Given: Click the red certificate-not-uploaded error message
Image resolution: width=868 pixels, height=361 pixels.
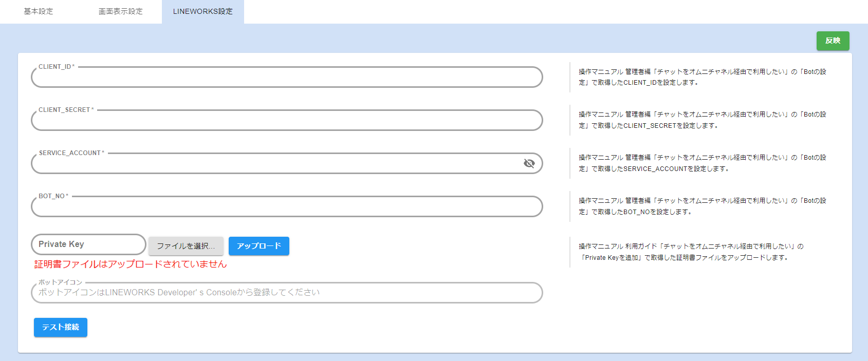Looking at the screenshot, I should coord(131,264).
